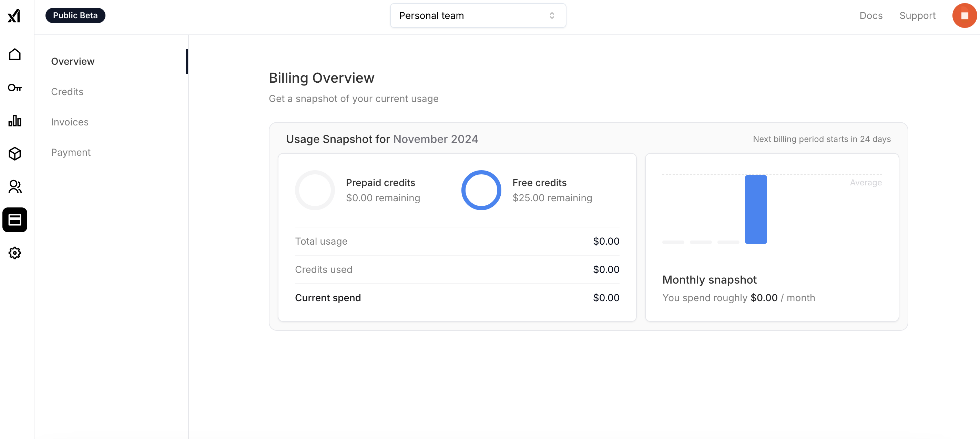Open the Home icon in sidebar

click(x=15, y=54)
